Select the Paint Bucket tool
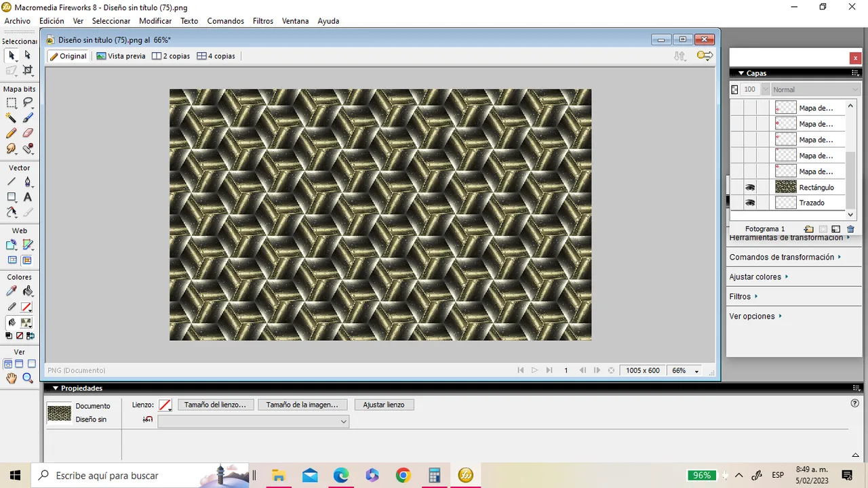Screen dimensions: 868x488 (x=28, y=291)
